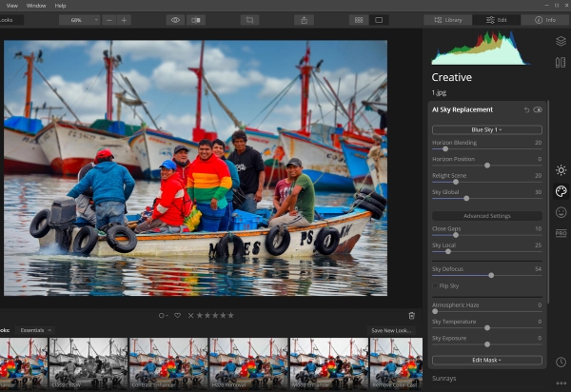Rate the photo five stars
Screen dimensions: 571x392
click(231, 315)
